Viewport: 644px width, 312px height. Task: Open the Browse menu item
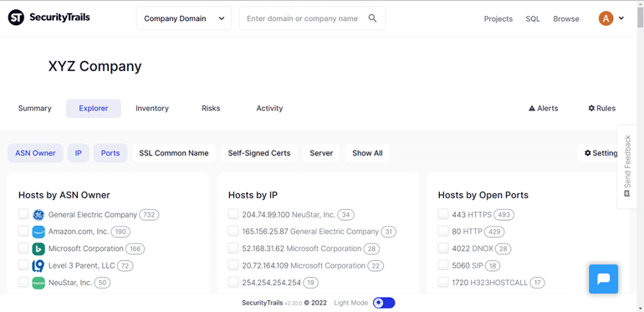point(566,19)
